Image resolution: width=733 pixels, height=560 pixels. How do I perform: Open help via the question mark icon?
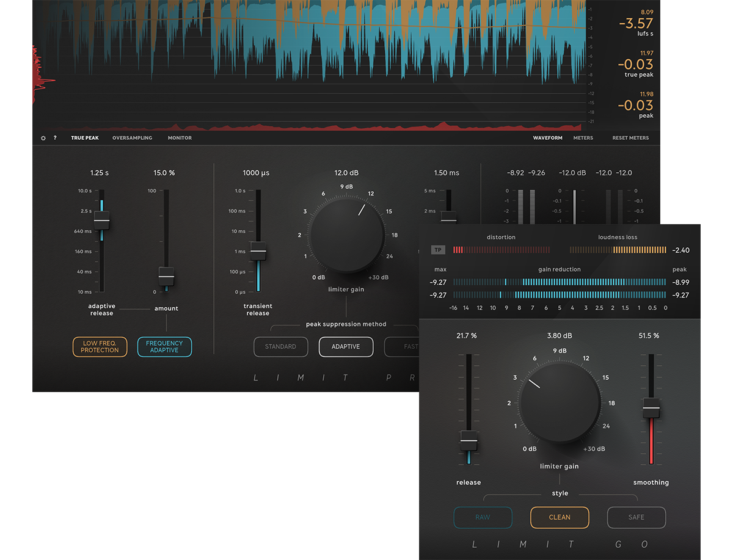(x=55, y=138)
